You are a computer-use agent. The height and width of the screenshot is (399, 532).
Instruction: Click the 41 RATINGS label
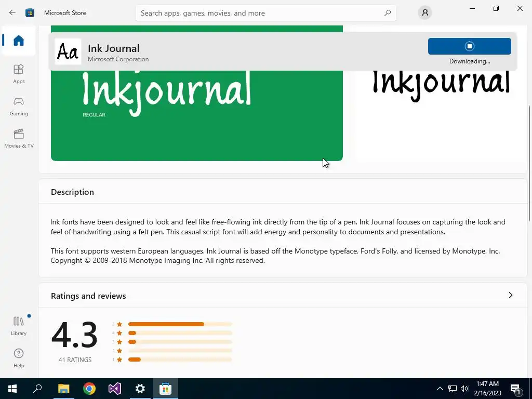(75, 360)
